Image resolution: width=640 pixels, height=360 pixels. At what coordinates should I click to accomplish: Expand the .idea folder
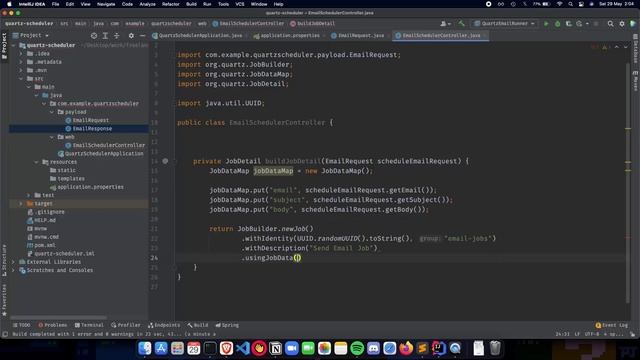tap(21, 53)
